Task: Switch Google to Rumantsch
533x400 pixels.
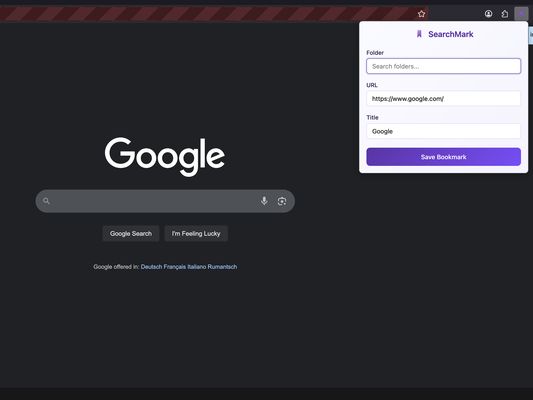Action: [x=222, y=267]
